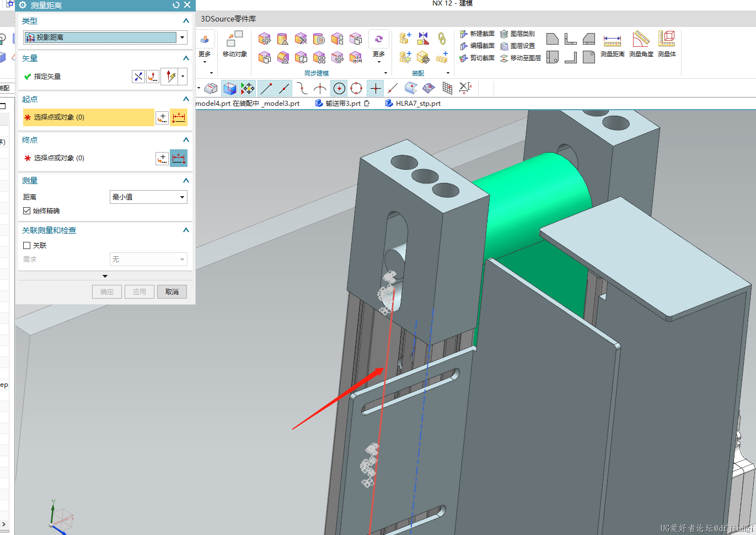Open the 测量距离 dialog settings gear

click(23, 5)
